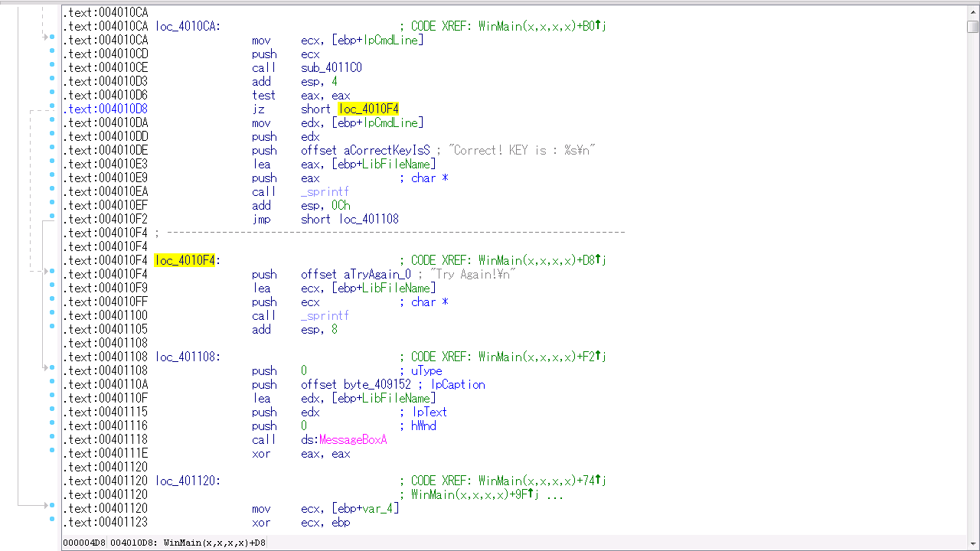The height and width of the screenshot is (551, 980).
Task: Click breakpoint dot beside call sub_4011C0 line
Action: point(52,67)
